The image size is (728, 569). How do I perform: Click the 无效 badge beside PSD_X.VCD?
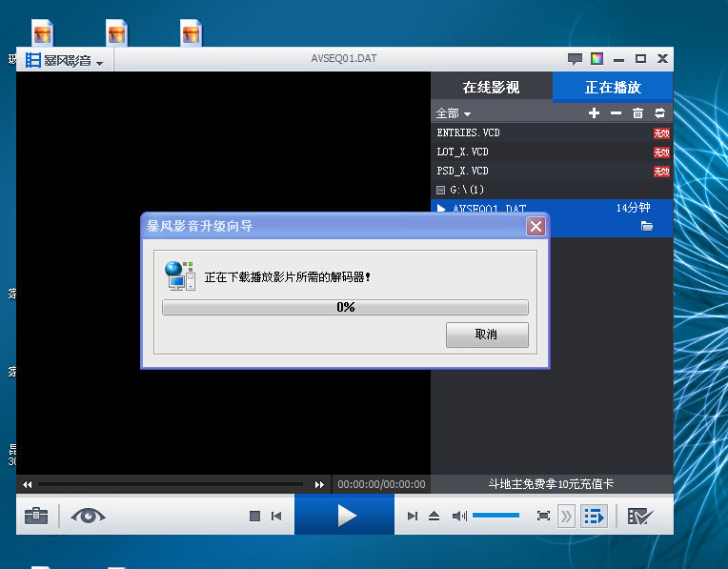(661, 172)
